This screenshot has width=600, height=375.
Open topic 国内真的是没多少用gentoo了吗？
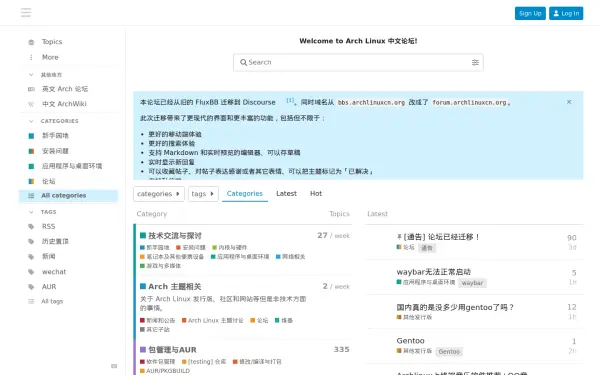point(455,307)
